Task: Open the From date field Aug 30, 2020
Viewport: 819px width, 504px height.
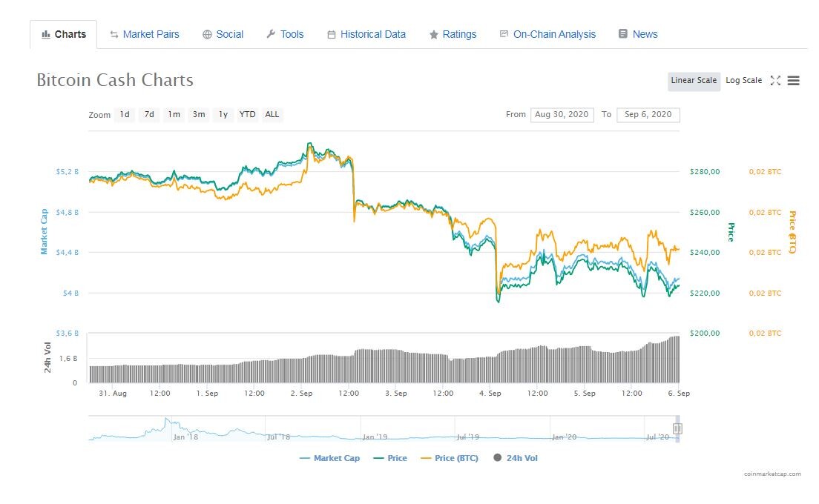Action: [x=562, y=115]
